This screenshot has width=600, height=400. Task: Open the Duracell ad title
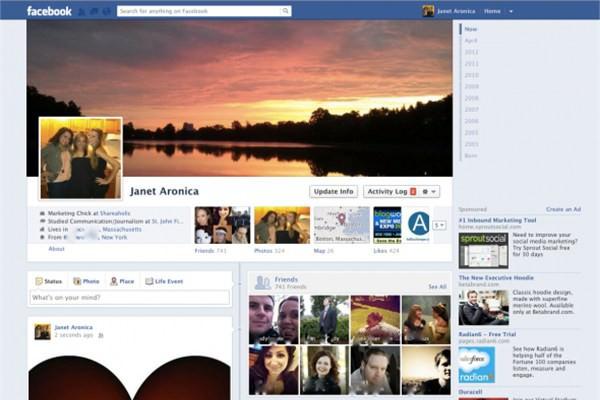(470, 392)
